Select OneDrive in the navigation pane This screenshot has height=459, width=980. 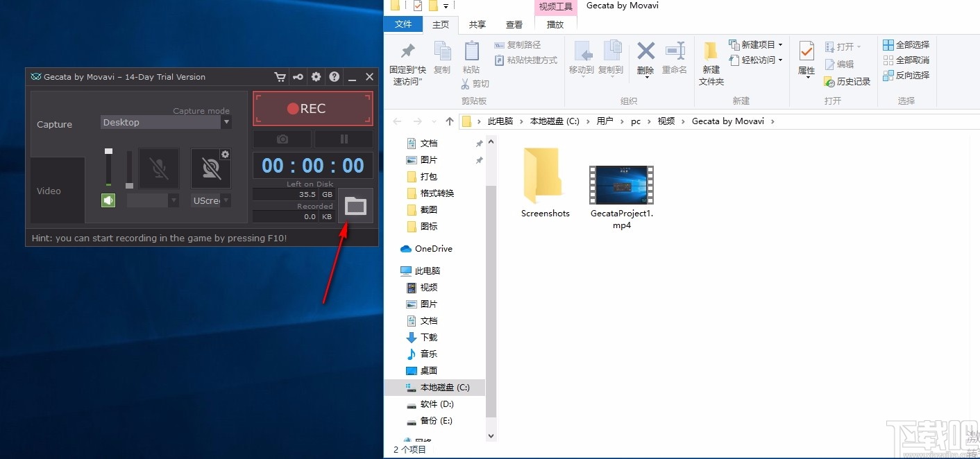click(426, 249)
